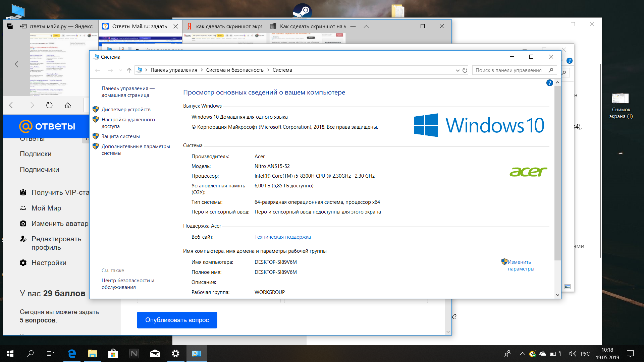Navigate back in the System window

[x=98, y=70]
